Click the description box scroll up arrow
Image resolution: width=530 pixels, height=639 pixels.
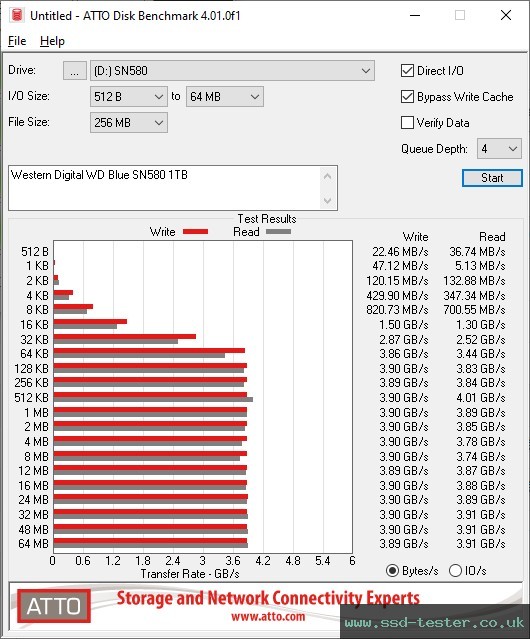point(328,176)
